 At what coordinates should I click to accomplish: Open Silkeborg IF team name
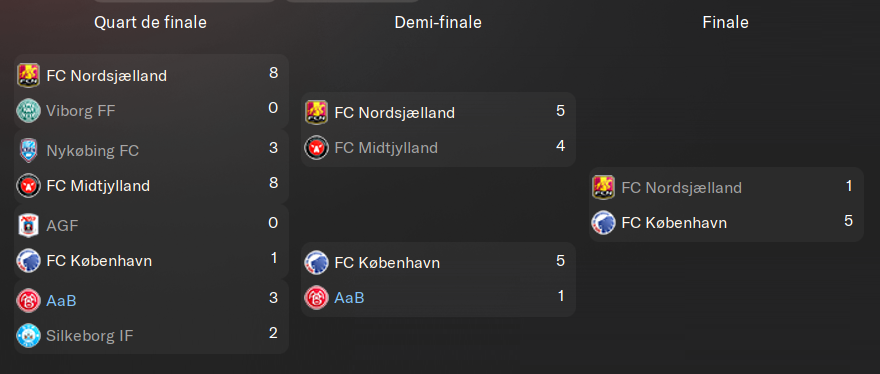coord(90,336)
